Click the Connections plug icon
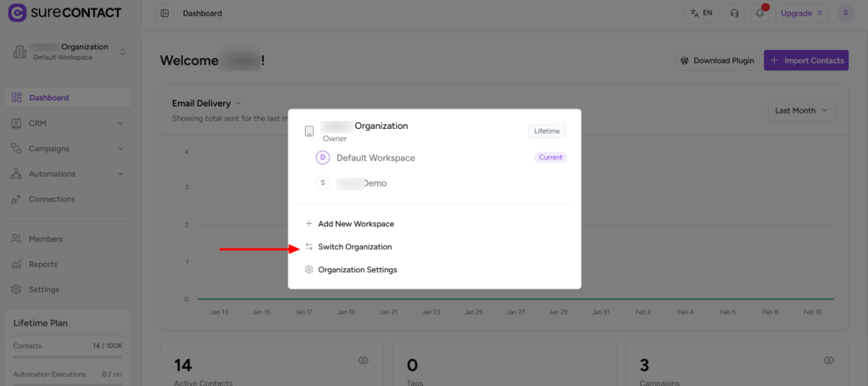The height and width of the screenshot is (386, 868). (x=16, y=199)
